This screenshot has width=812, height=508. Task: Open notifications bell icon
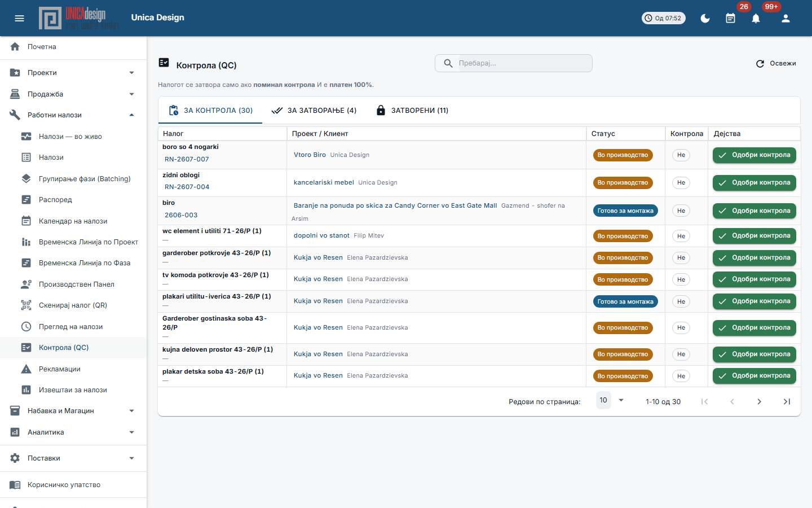(x=756, y=18)
